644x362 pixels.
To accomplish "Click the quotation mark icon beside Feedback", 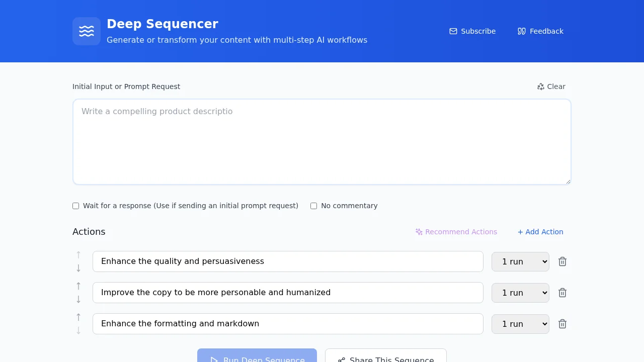I will (522, 31).
